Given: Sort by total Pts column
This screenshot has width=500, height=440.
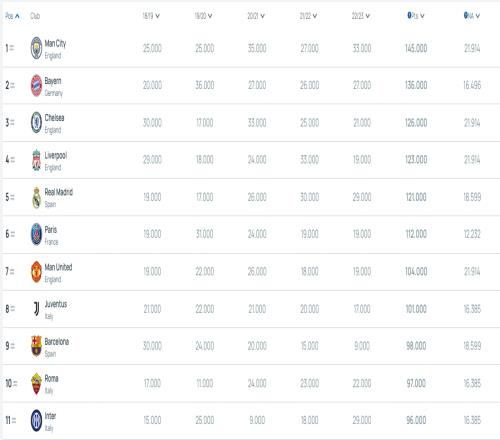Looking at the screenshot, I should click(x=418, y=16).
